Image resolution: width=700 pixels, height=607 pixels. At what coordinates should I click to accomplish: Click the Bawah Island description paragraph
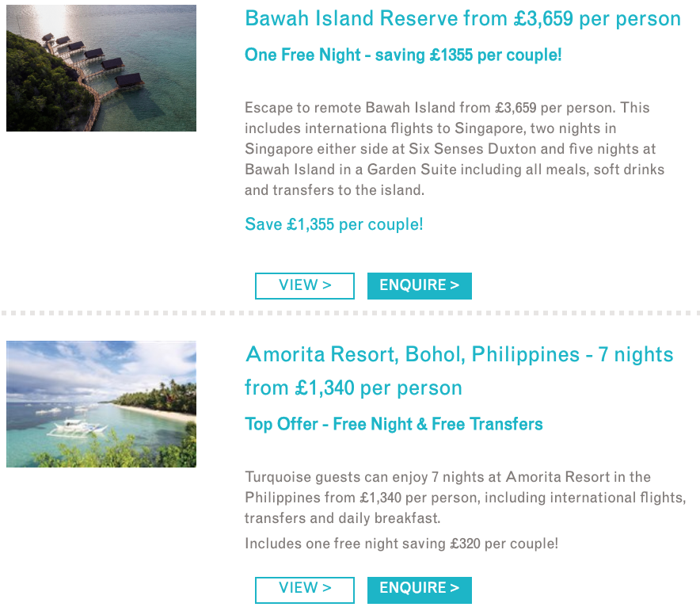tap(455, 149)
